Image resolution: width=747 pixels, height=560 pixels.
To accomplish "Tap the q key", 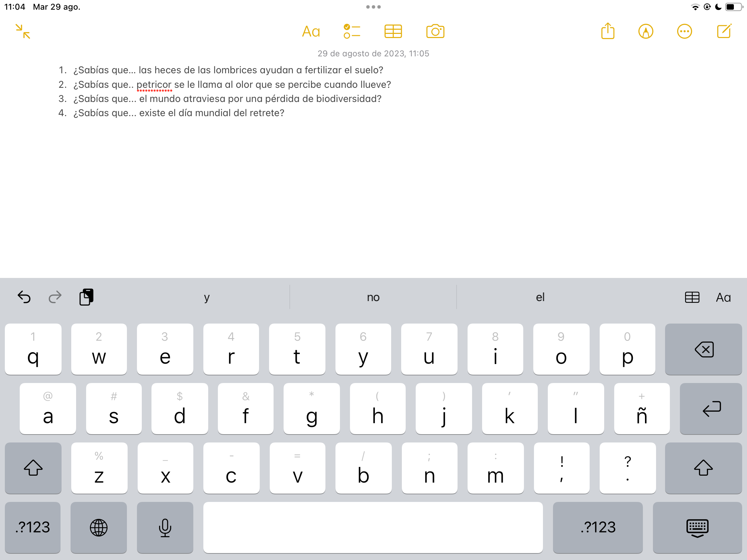I will coord(33,349).
